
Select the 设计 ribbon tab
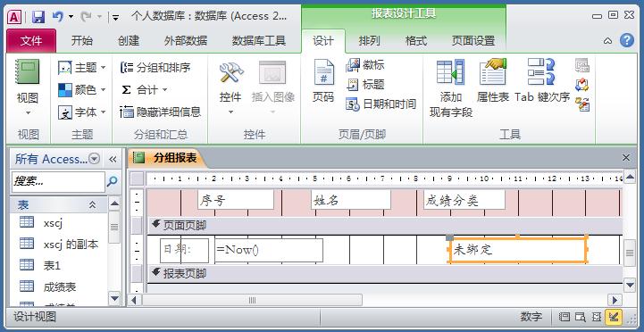pyautogui.click(x=323, y=41)
